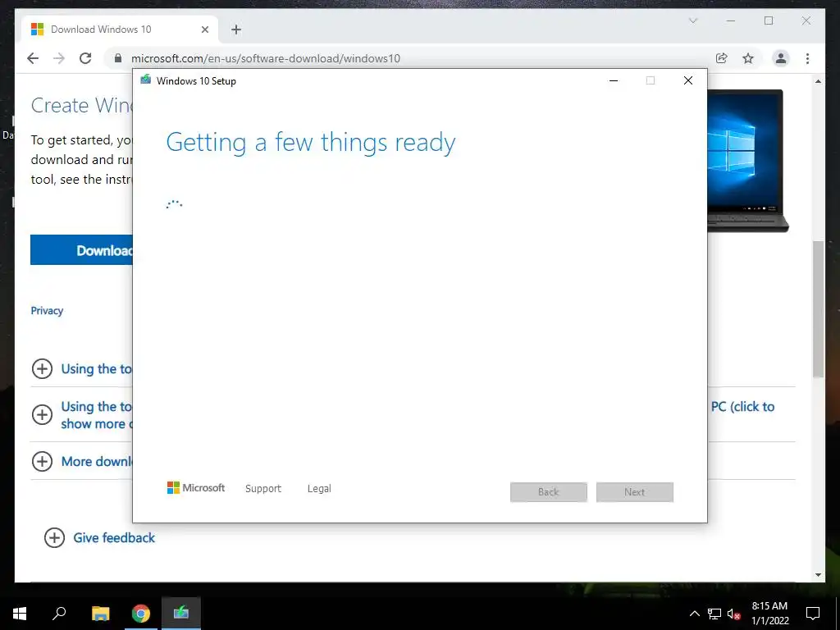The image size is (840, 630).
Task: Click the scrollbar down arrow in Chrome
Action: pyautogui.click(x=818, y=575)
